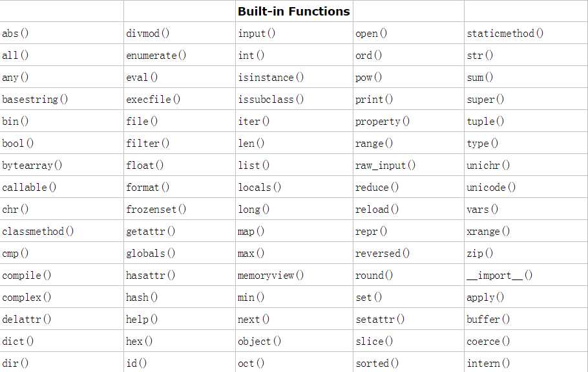Select the isinstance() table cell
Viewport: 588px width, 372px height.
[271, 78]
